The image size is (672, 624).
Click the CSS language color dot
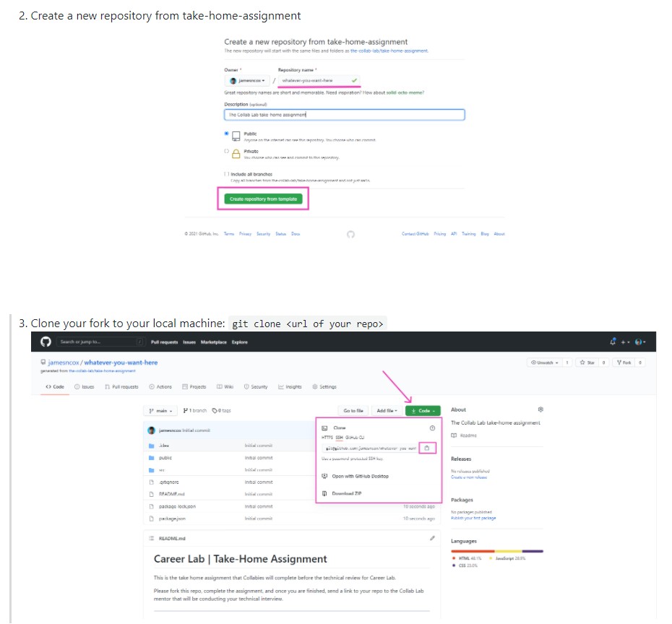click(454, 565)
